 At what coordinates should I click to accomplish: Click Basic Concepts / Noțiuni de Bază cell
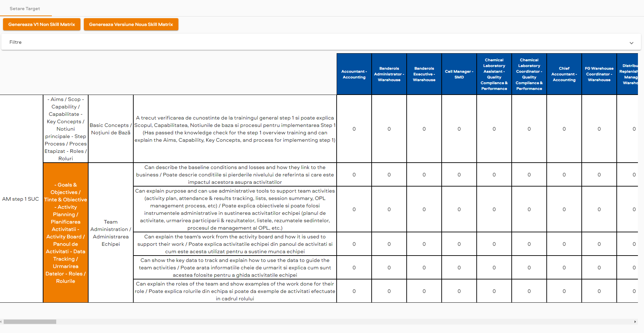[x=111, y=129]
